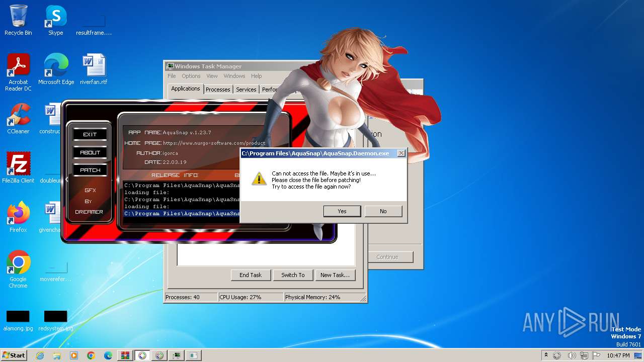Viewport: 644px width, 362px height.
Task: Click the 10:47 PM clock
Action: pyautogui.click(x=618, y=355)
